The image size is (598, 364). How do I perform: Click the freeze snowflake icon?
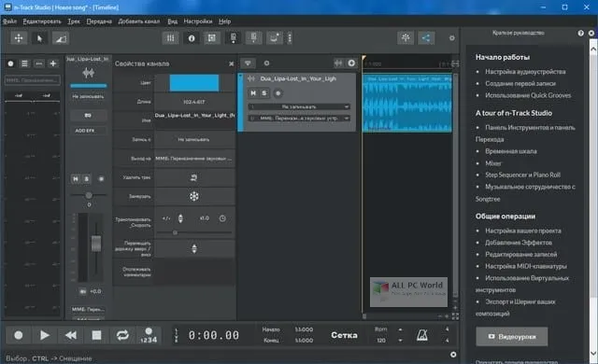194,197
